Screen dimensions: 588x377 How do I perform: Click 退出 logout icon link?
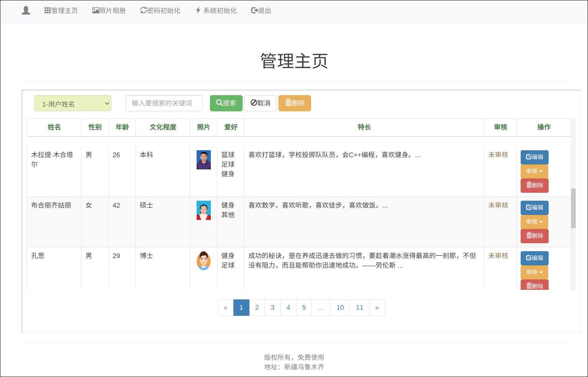pos(261,10)
